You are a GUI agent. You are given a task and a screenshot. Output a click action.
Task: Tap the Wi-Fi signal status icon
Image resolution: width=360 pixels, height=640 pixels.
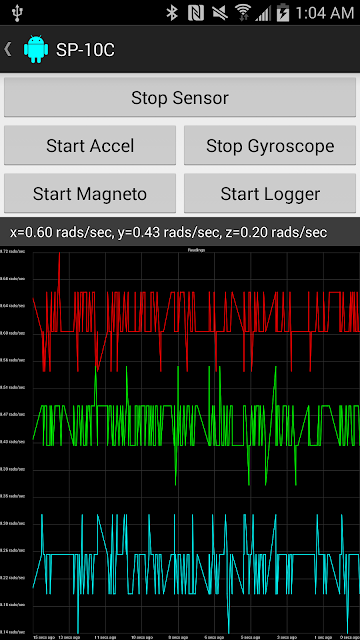coord(243,13)
